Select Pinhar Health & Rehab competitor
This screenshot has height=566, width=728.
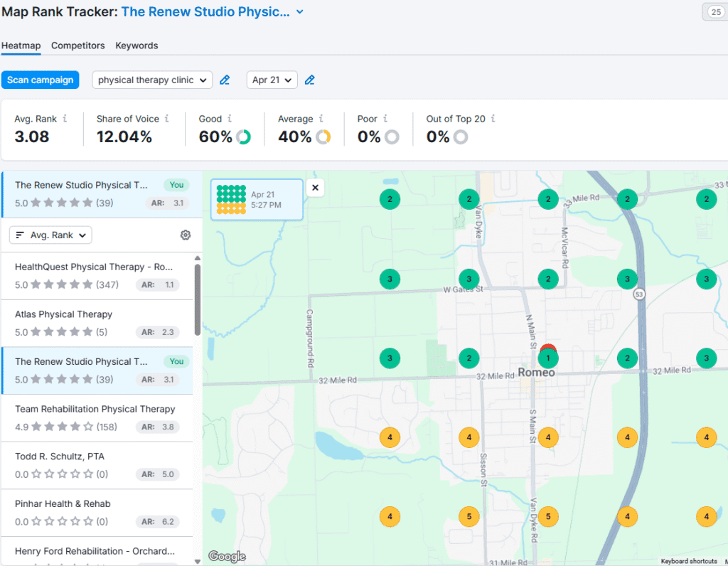point(97,513)
